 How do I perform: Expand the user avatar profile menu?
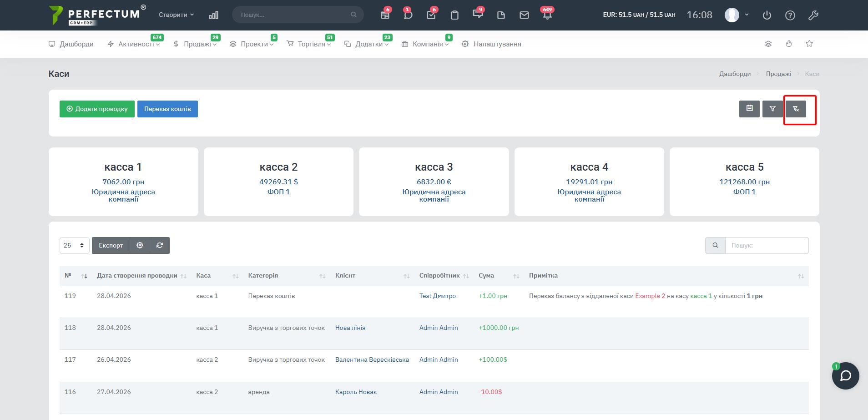click(x=737, y=15)
